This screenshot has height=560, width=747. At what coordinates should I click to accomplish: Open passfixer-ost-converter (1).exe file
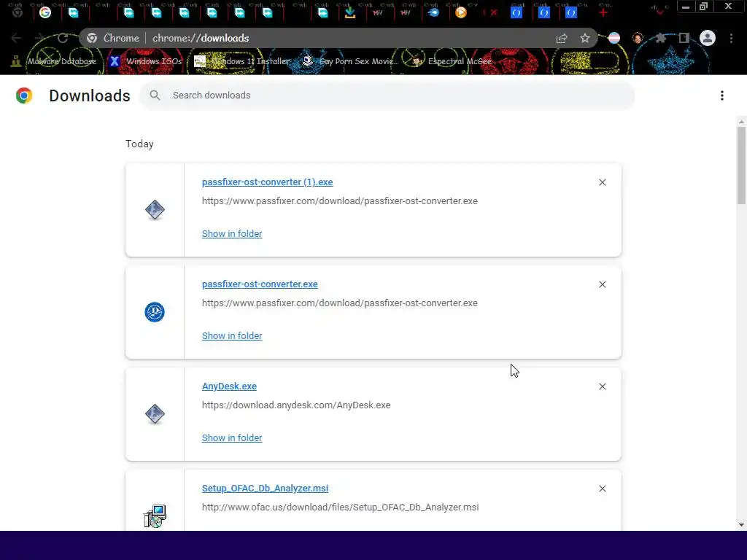pyautogui.click(x=267, y=182)
